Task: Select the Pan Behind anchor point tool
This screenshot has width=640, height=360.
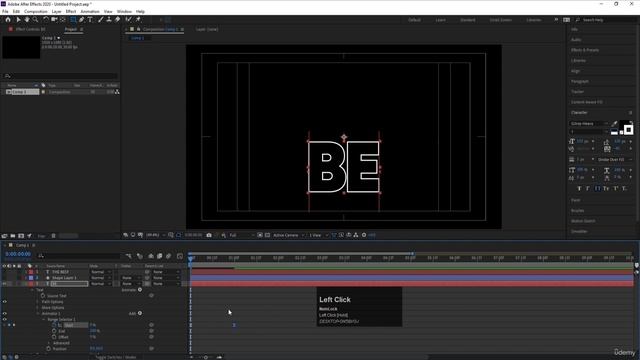Action: 62,20
